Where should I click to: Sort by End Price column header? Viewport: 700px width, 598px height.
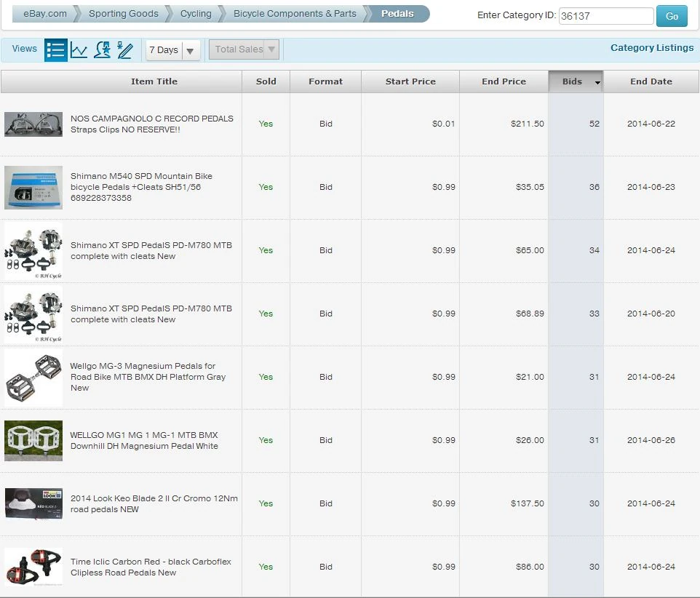(x=504, y=81)
